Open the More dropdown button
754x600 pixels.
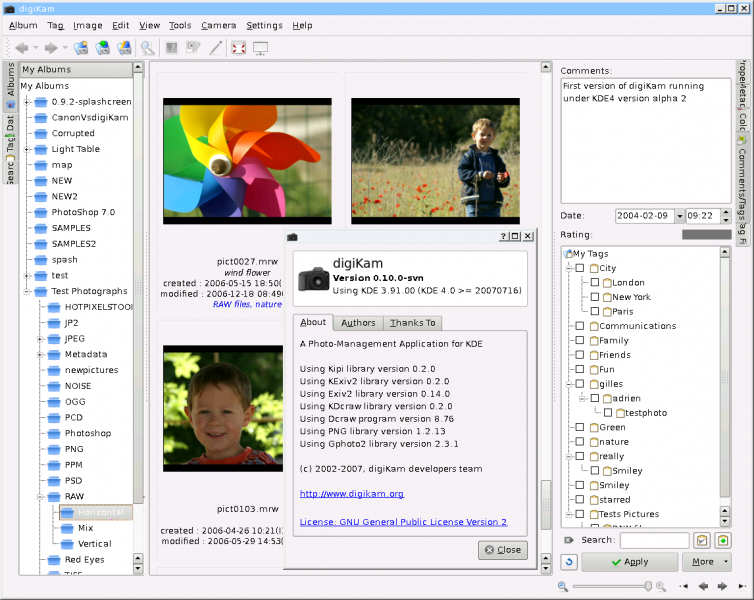pos(706,562)
